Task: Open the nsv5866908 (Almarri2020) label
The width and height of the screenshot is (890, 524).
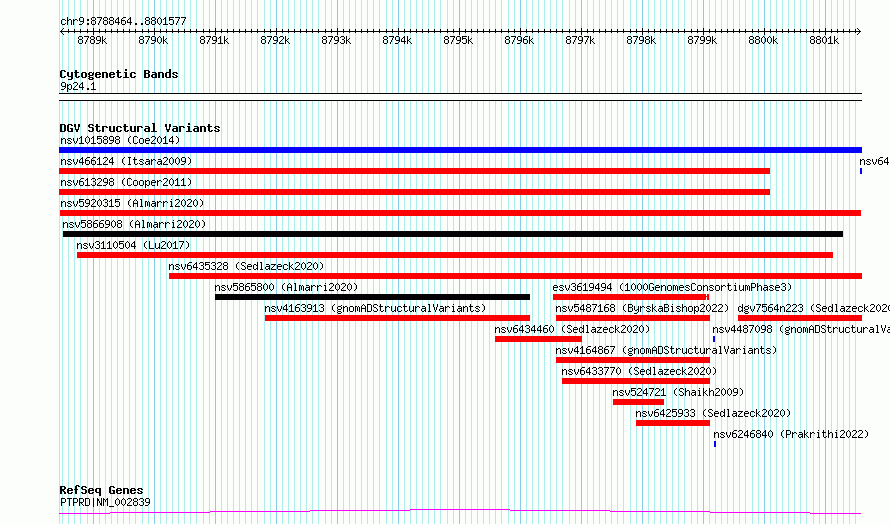Action: pos(134,224)
